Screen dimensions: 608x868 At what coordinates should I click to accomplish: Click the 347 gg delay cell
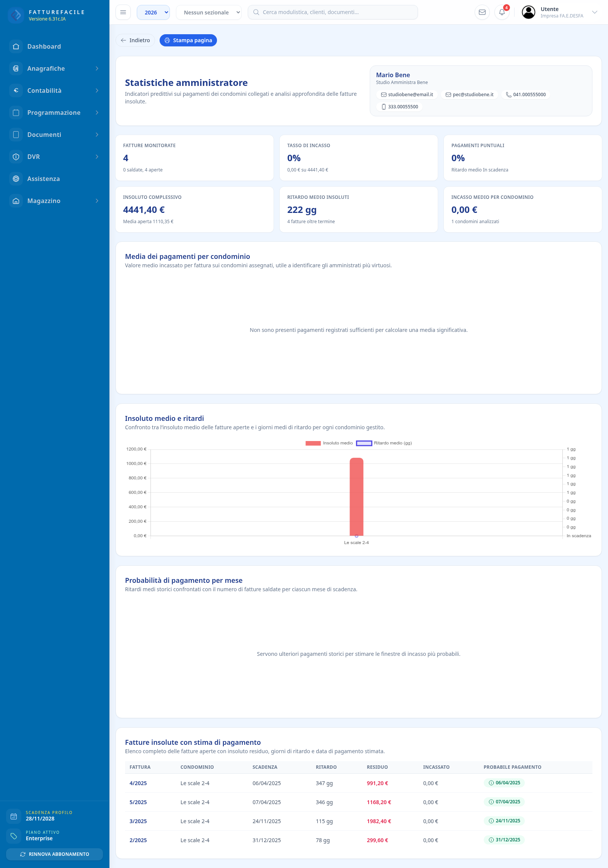[x=324, y=783]
